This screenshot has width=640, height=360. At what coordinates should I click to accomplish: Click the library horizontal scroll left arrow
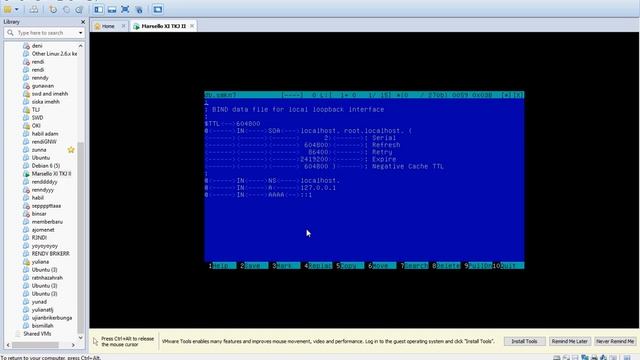point(8,345)
